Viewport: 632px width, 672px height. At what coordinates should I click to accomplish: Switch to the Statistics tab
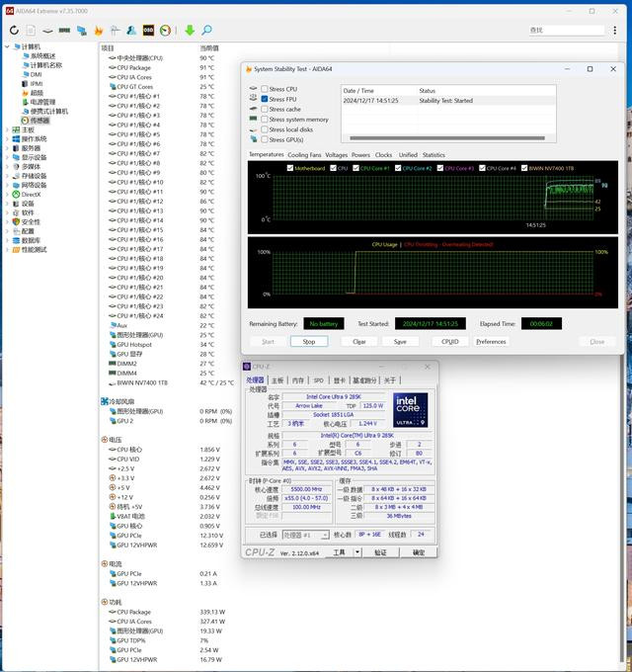tap(434, 155)
